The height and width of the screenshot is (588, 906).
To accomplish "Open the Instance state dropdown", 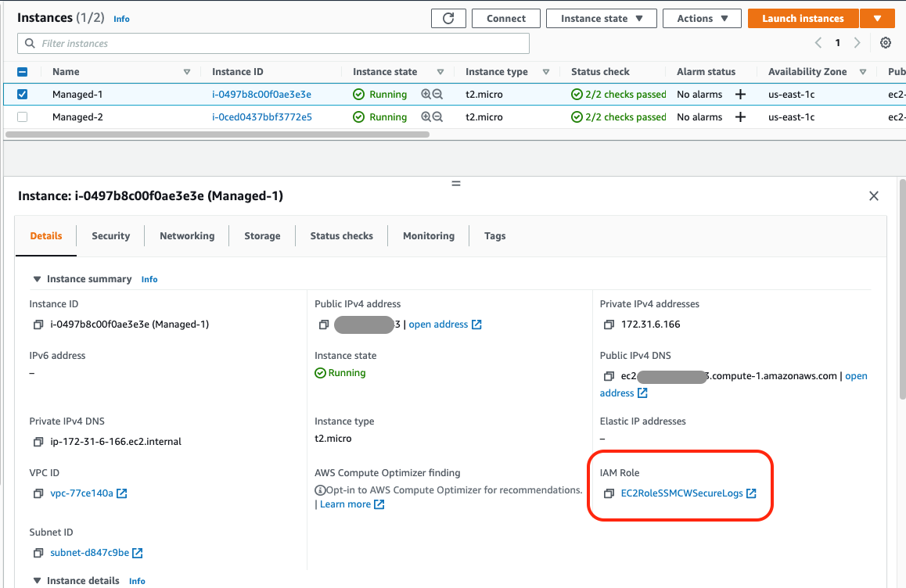I will pos(601,18).
